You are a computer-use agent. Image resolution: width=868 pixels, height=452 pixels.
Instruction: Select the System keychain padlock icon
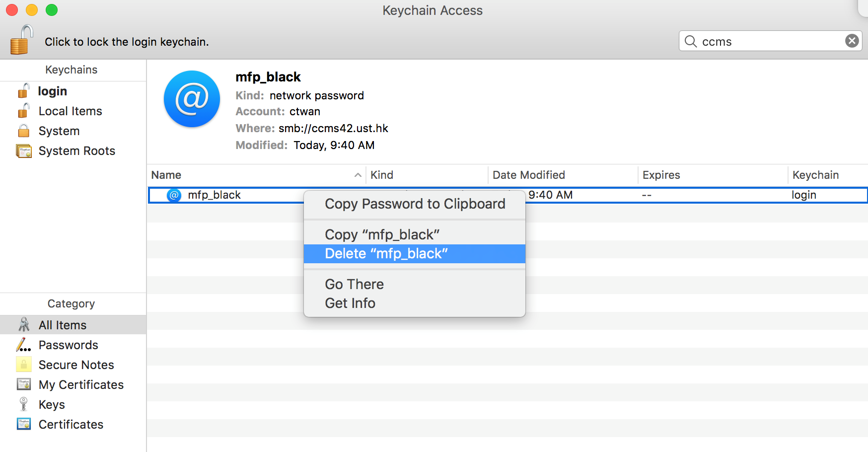(23, 131)
